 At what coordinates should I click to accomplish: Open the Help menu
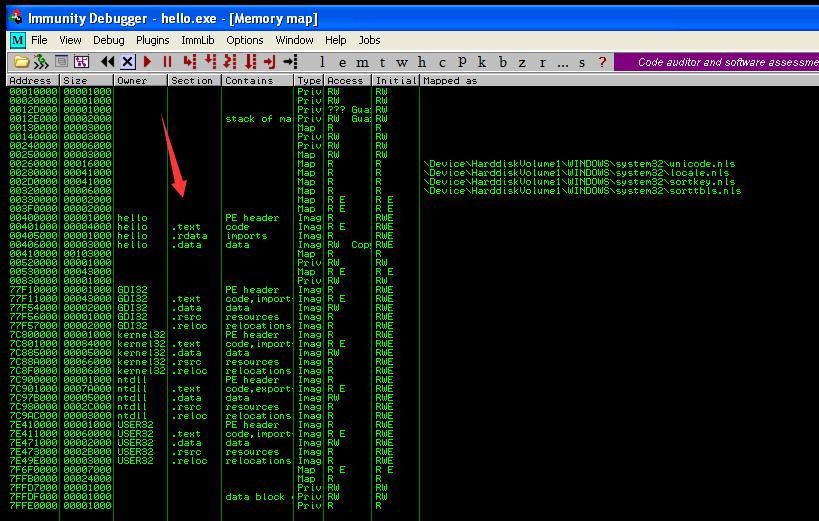coord(335,40)
